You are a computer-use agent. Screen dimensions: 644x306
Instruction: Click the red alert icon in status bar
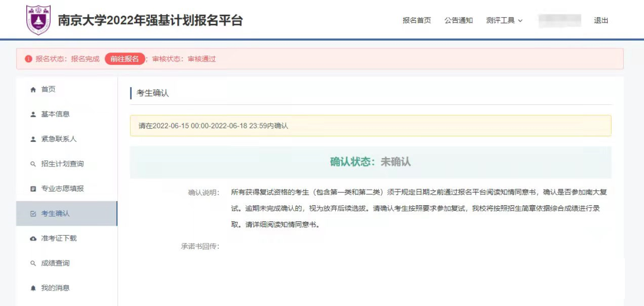tap(28, 59)
